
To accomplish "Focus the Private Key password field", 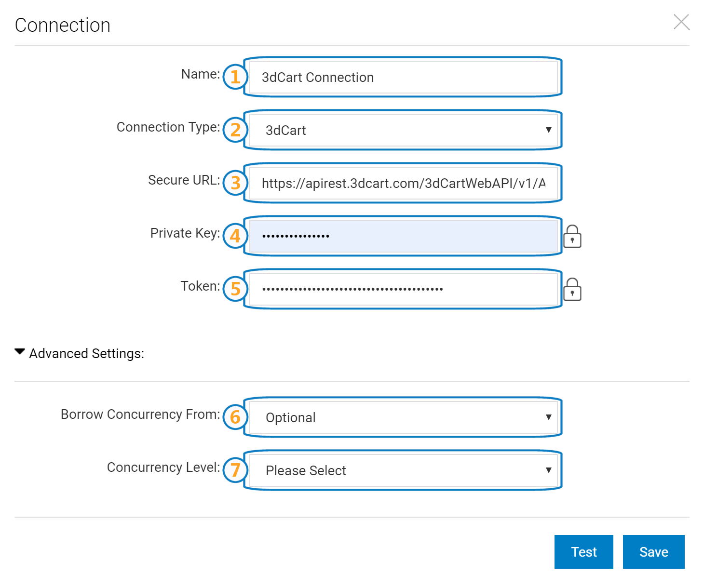I will coord(403,236).
